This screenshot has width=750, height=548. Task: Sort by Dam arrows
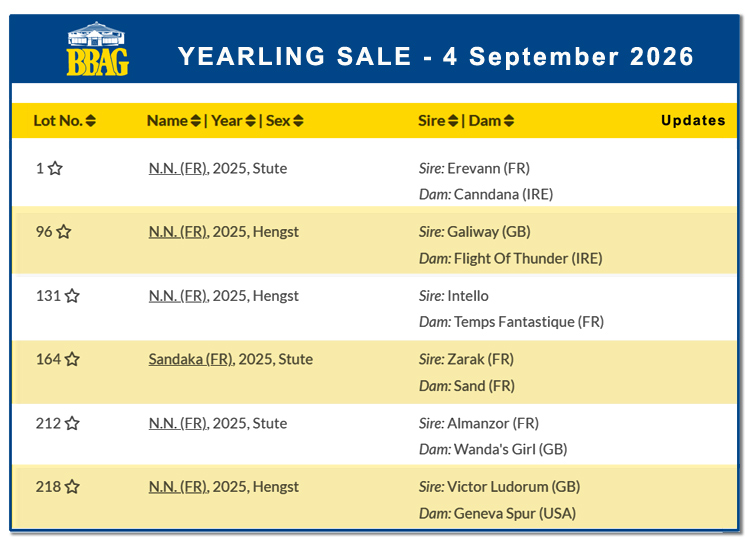(509, 121)
